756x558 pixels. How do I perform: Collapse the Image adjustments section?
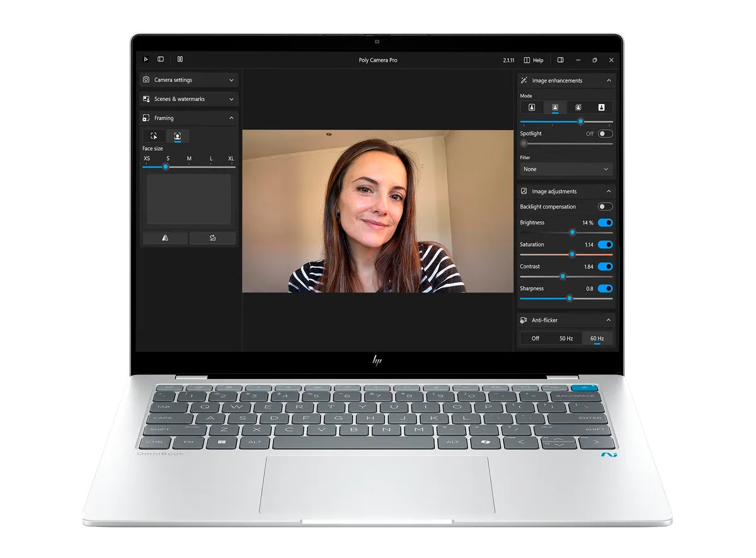pyautogui.click(x=609, y=191)
